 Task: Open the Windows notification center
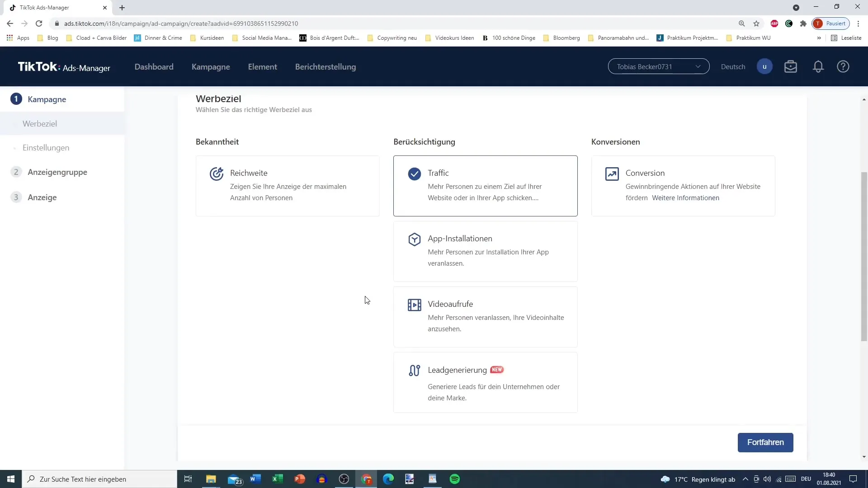coord(853,479)
